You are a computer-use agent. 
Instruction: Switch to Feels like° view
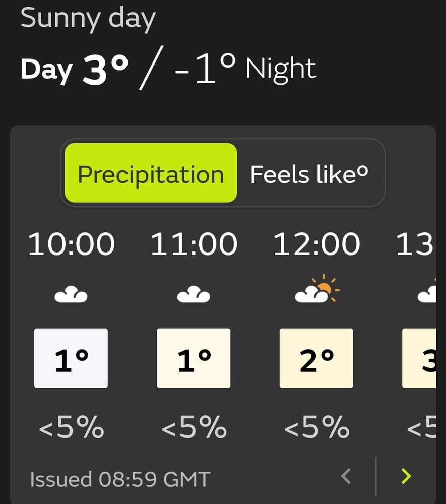click(x=309, y=174)
